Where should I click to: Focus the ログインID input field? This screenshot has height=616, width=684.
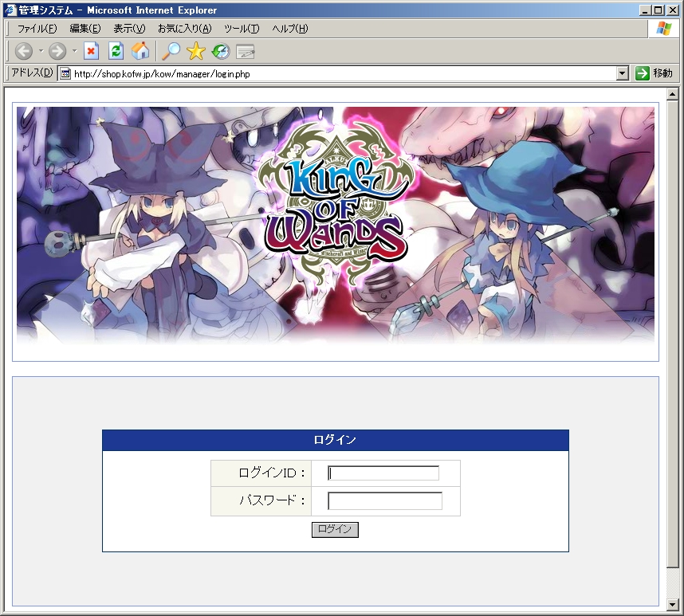(383, 473)
